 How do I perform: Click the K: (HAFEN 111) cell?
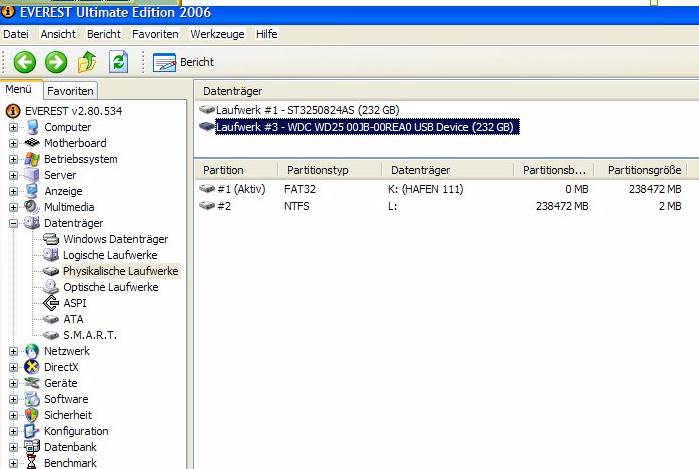tap(426, 189)
